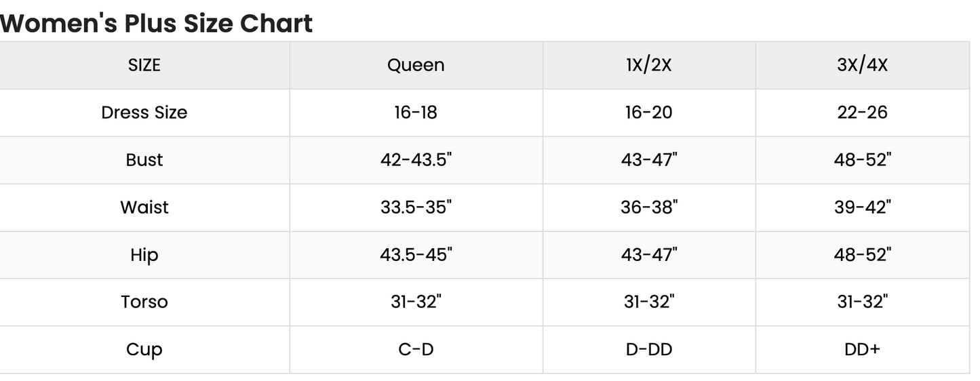Click the DD+ cup cell
This screenshot has height=381, width=980.
[862, 350]
